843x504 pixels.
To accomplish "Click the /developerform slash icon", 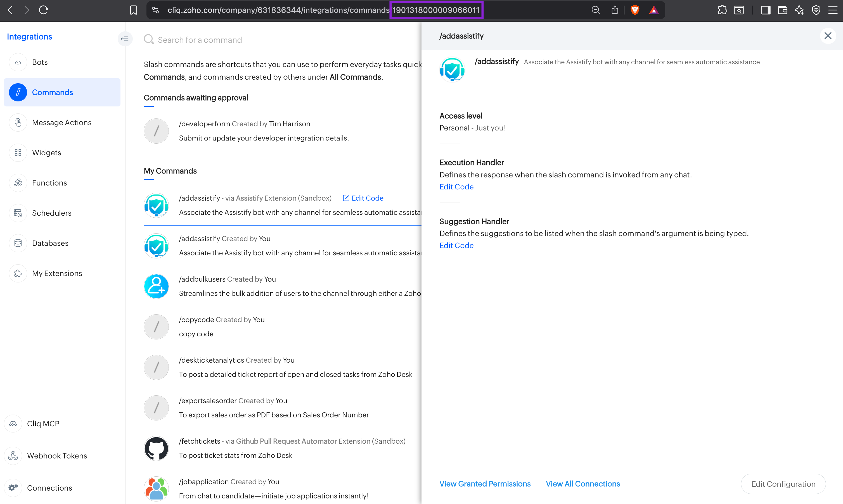I will click(156, 131).
